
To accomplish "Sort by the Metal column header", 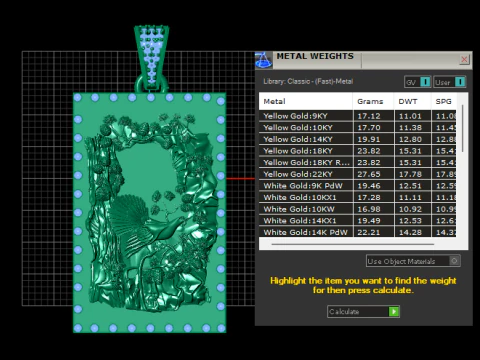I will point(306,101).
